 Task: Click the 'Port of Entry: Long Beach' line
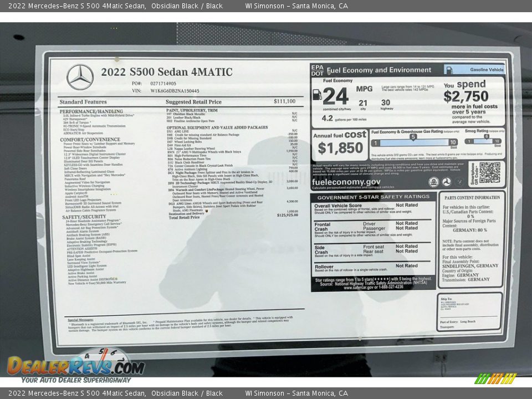[458, 321]
